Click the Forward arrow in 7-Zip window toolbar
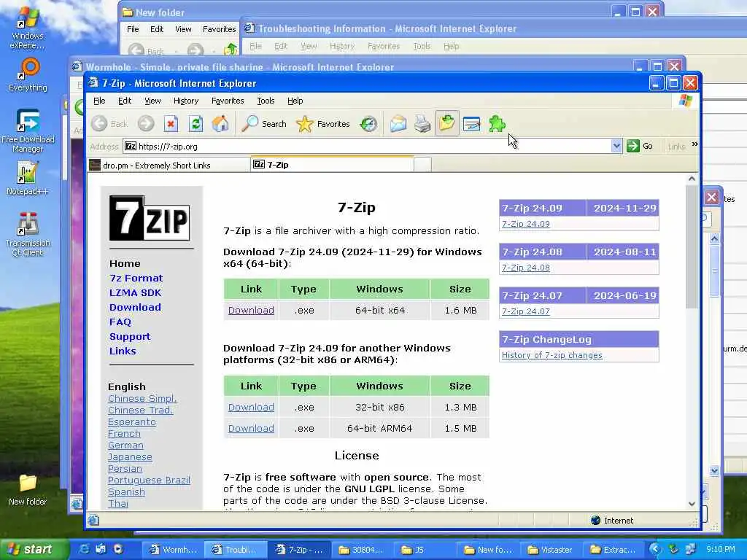 click(x=146, y=124)
